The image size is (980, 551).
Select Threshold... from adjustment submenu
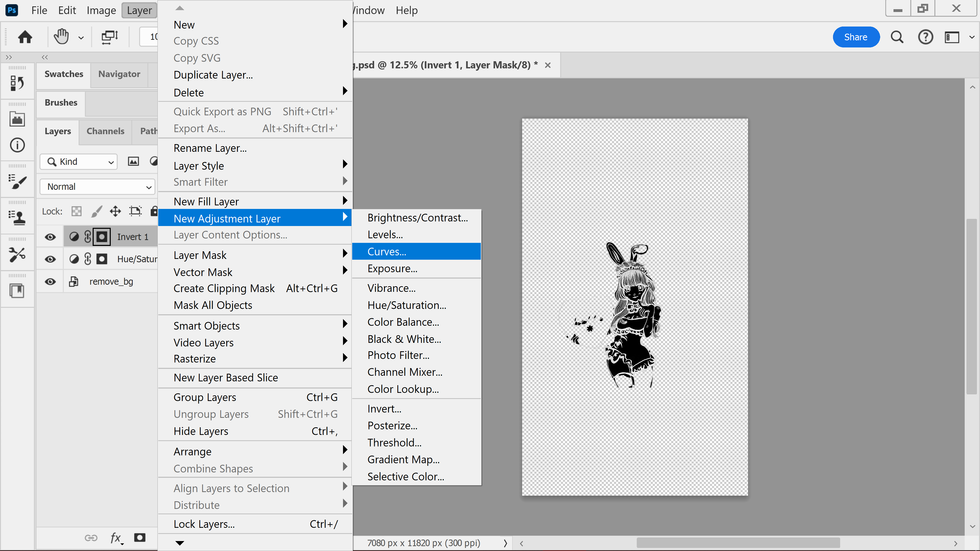point(395,443)
